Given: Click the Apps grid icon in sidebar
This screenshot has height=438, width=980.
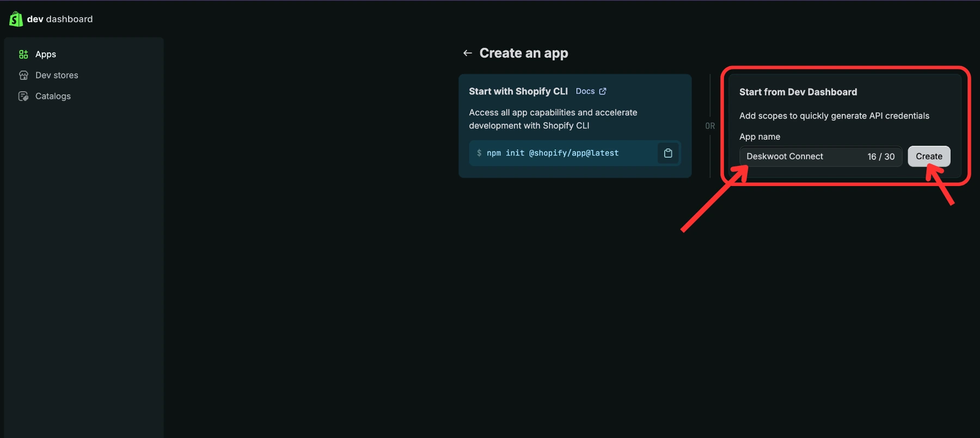Looking at the screenshot, I should [23, 54].
